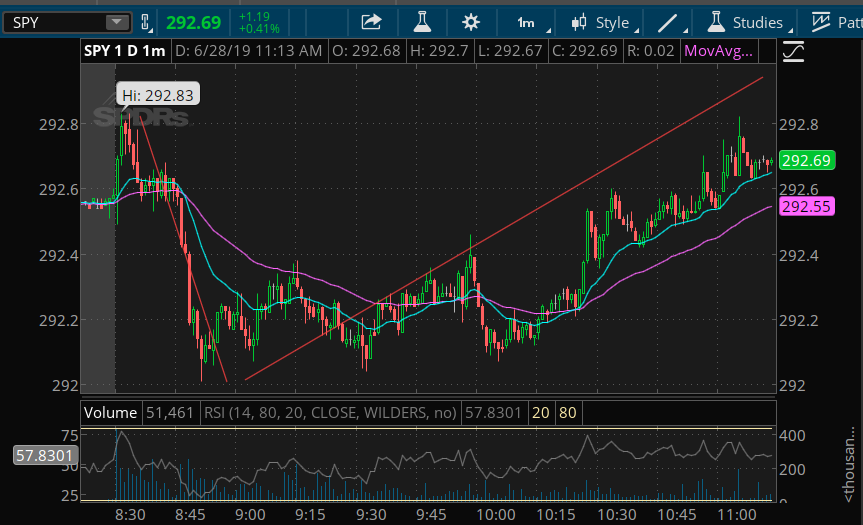
Task: Click the O: 292.68 open value
Action: pyautogui.click(x=366, y=51)
